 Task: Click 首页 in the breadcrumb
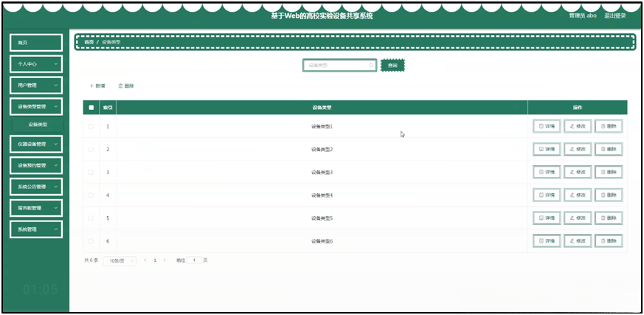click(89, 42)
